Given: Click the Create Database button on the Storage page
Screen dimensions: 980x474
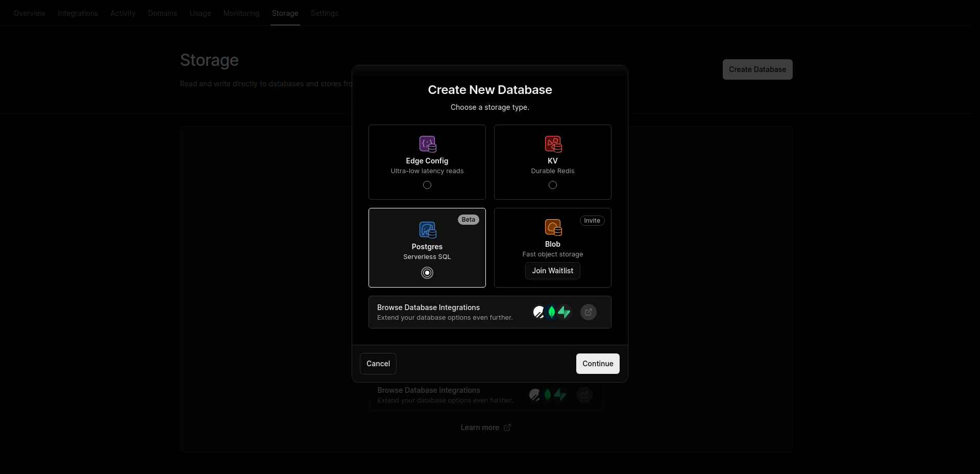Looking at the screenshot, I should point(757,69).
